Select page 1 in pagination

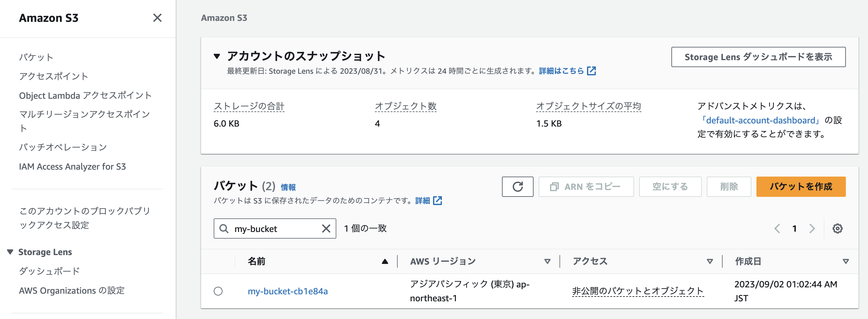794,228
